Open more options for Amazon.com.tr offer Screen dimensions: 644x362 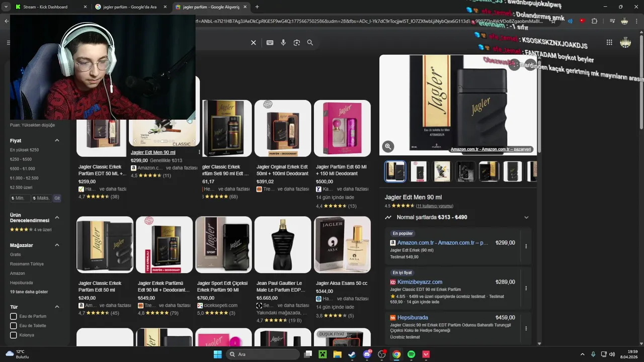526,246
